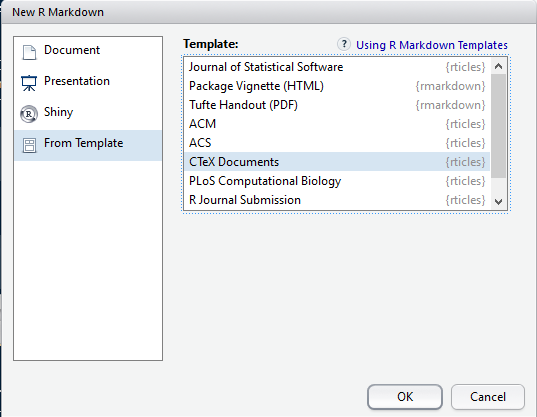Viewport: 537px width, 417px height.
Task: Select the ACS template
Action: point(337,143)
